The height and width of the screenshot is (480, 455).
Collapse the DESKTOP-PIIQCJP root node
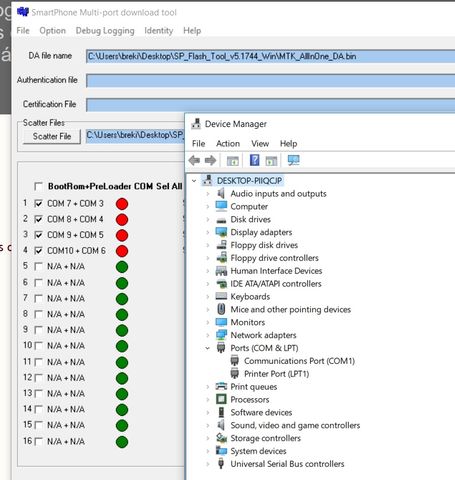click(194, 181)
